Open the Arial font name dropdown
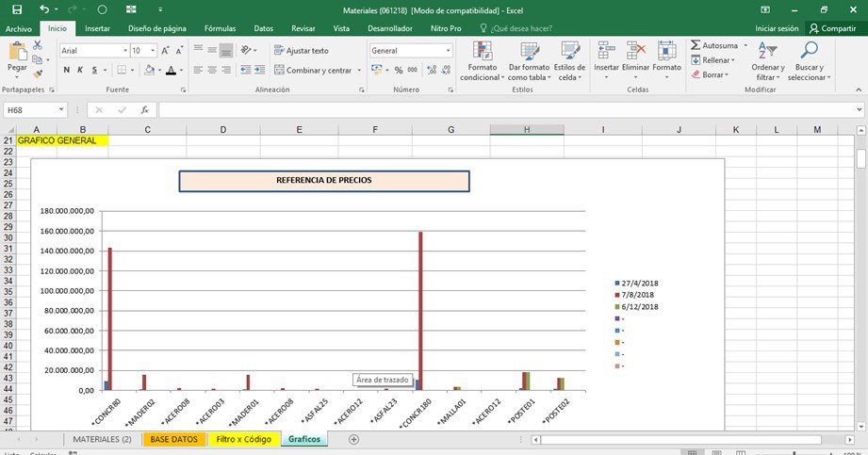This screenshot has width=868, height=455. [x=125, y=50]
